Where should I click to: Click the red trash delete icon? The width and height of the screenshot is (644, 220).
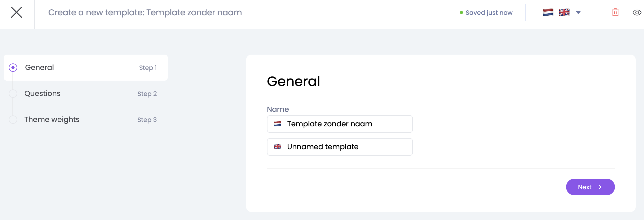[615, 12]
